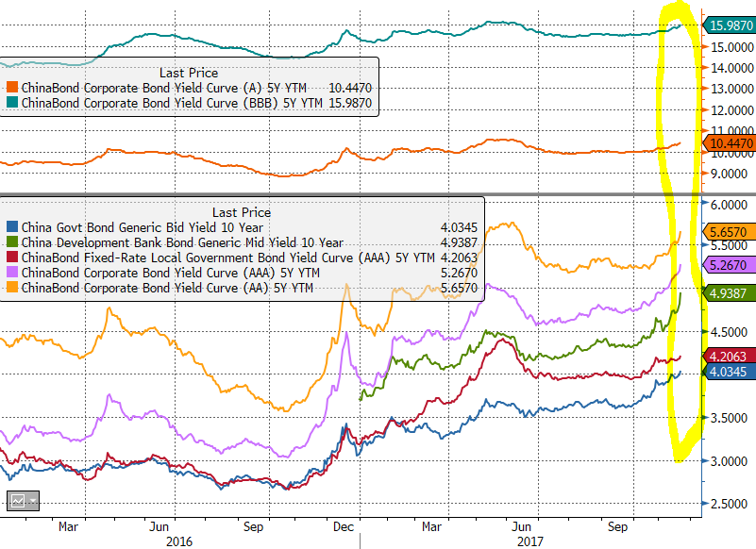The height and width of the screenshot is (549, 756).
Task: Click the 13.0000 axis label on upper chart
Action: pos(731,89)
